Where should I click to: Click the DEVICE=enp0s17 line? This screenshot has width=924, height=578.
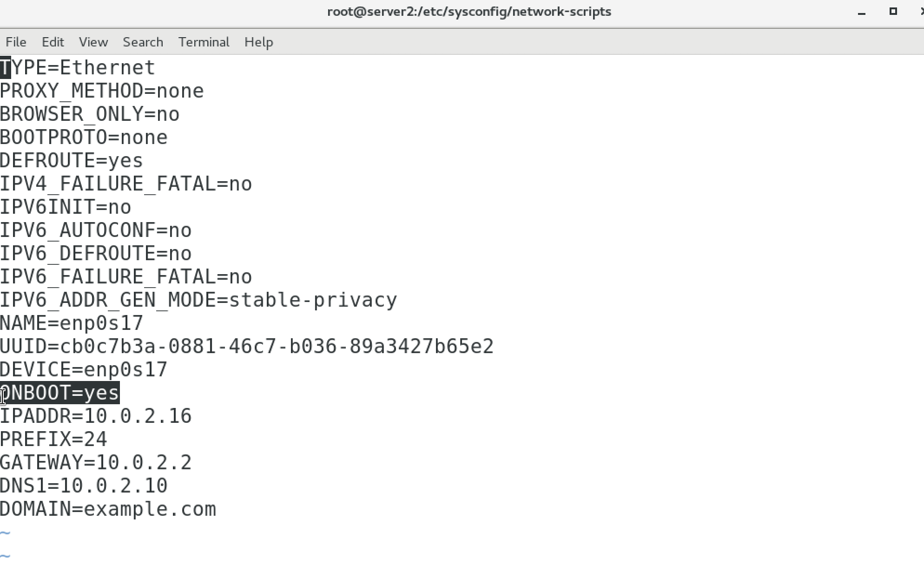[84, 370]
